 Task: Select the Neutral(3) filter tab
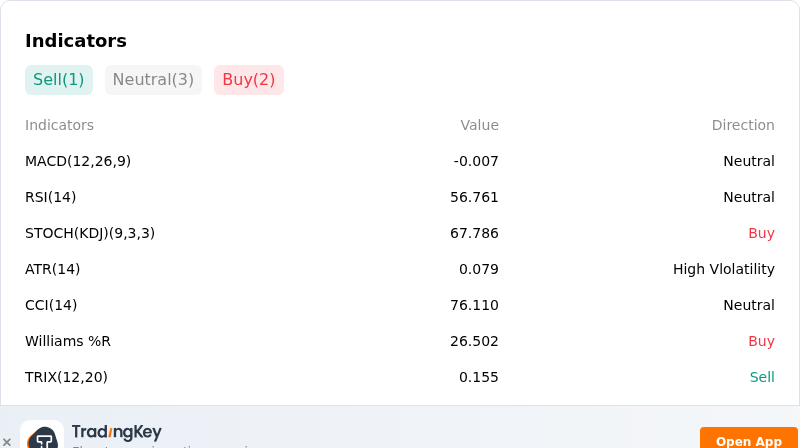153,80
